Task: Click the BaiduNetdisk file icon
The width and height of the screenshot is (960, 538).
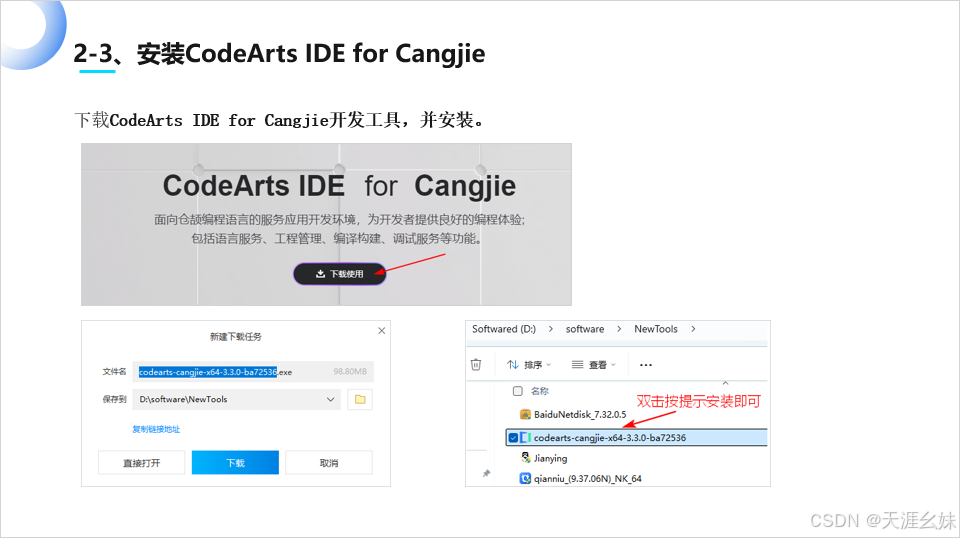Action: pyautogui.click(x=525, y=414)
